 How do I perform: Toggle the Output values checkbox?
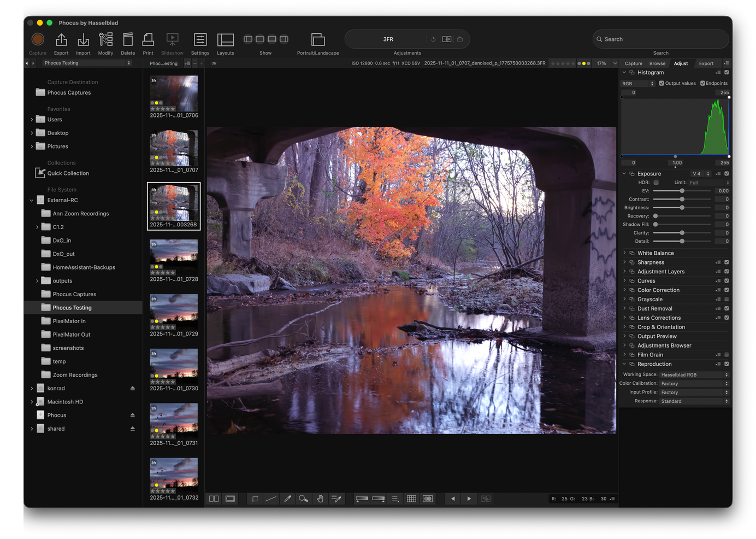tap(661, 84)
